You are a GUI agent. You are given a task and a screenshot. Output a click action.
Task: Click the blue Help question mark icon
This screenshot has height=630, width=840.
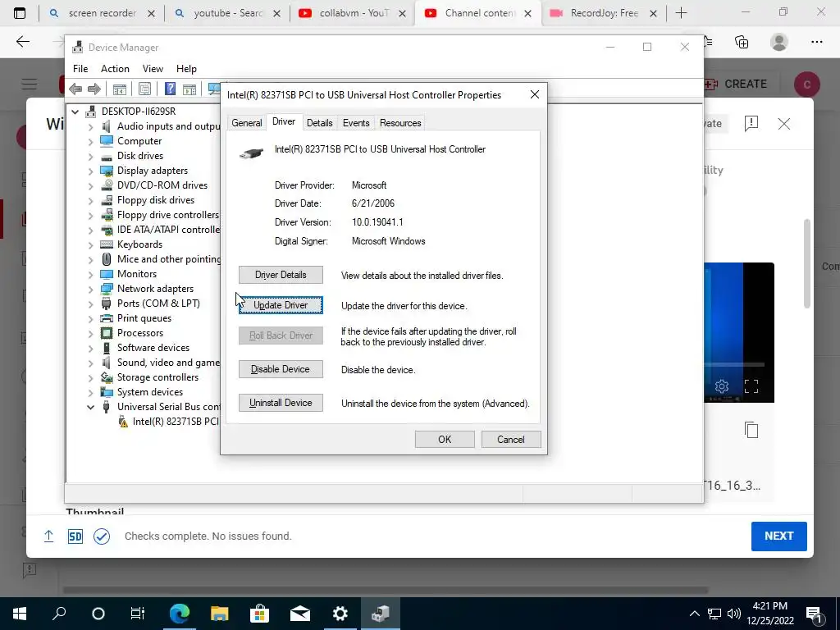click(170, 89)
